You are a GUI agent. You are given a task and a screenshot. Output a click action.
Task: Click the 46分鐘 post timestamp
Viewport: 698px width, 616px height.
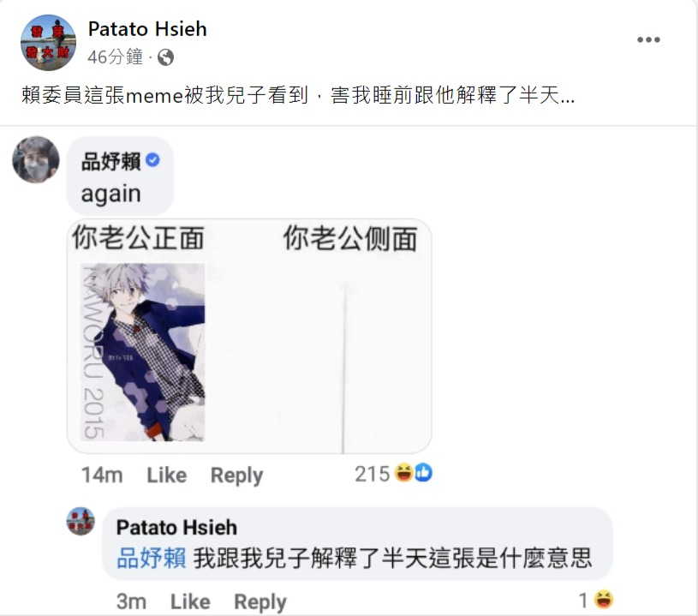(x=116, y=57)
